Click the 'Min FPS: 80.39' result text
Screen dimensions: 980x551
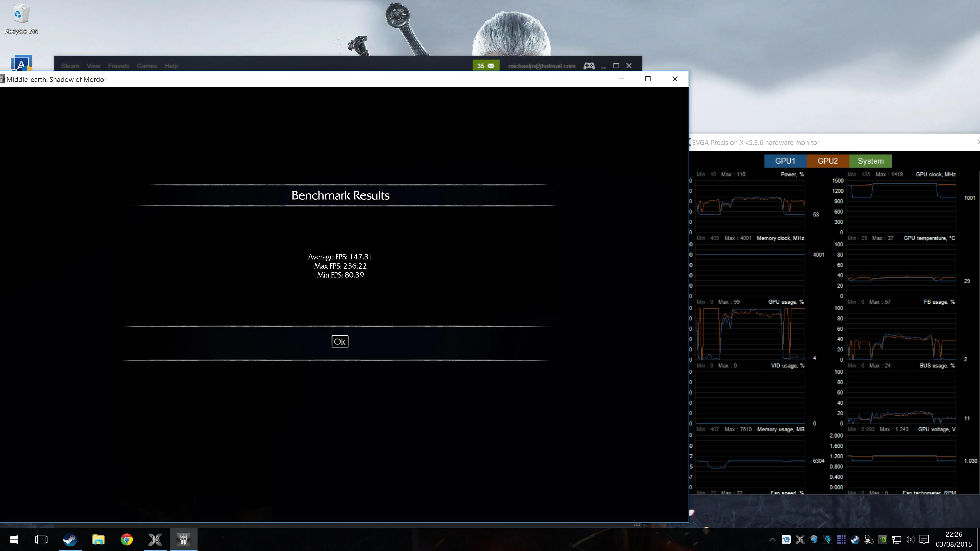pos(340,274)
